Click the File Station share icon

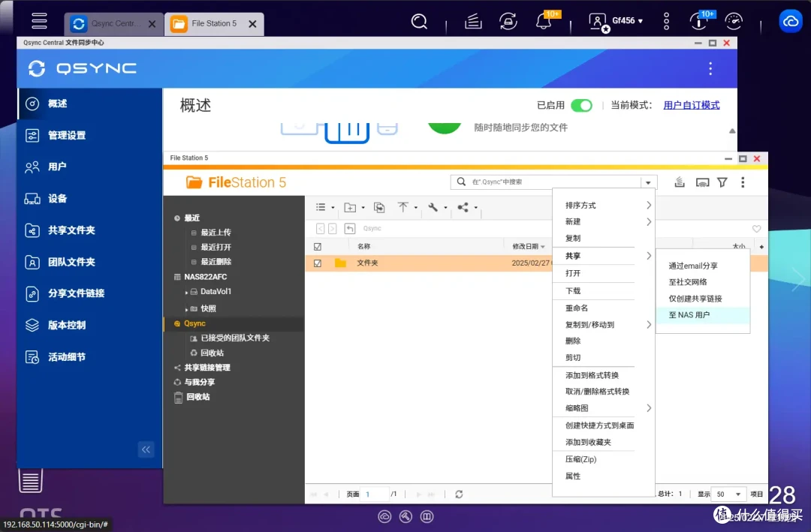tap(463, 207)
